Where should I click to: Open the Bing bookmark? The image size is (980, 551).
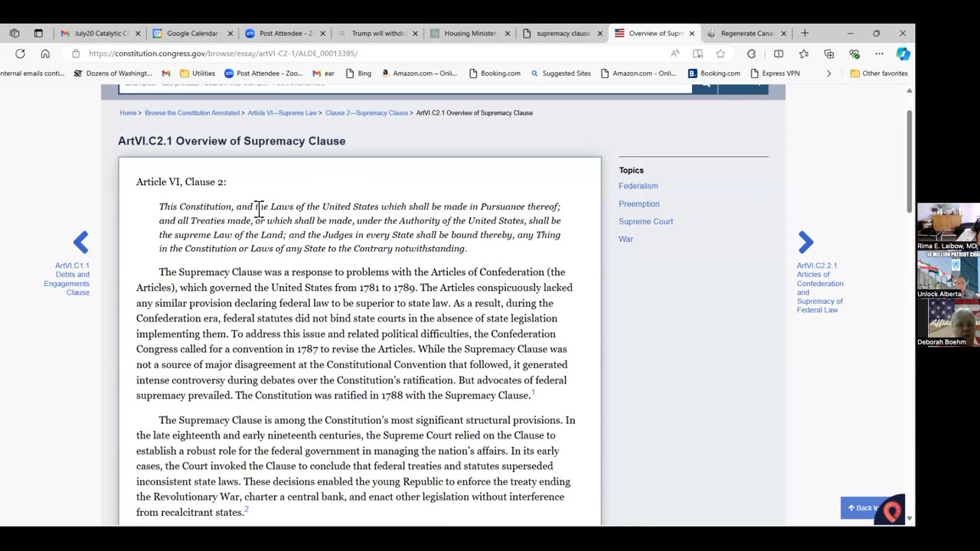(358, 73)
